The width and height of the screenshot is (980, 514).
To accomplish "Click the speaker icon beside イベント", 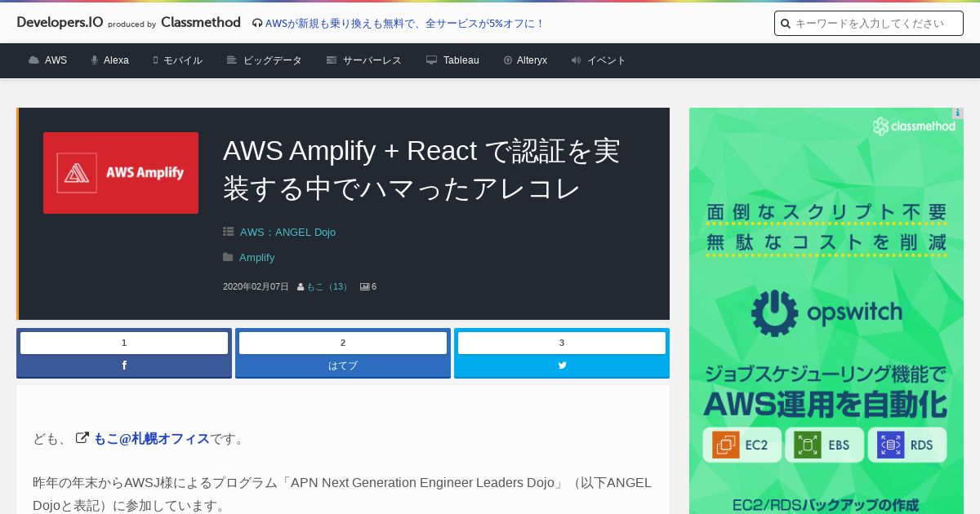I will click(x=576, y=60).
